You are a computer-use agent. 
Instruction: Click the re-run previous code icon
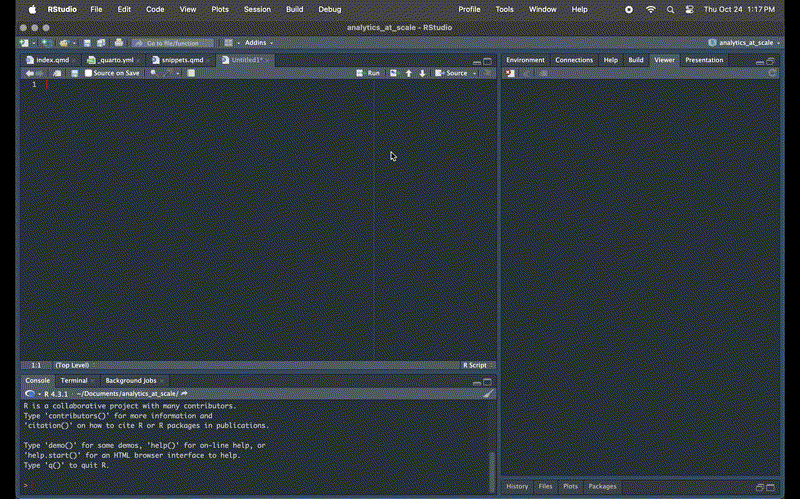click(x=394, y=73)
